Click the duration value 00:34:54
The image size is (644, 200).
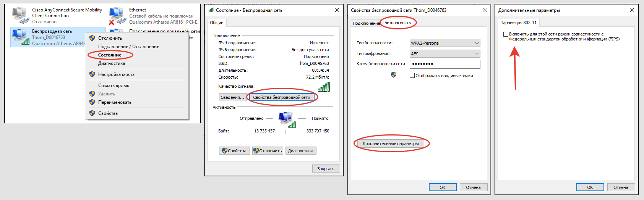coord(320,70)
